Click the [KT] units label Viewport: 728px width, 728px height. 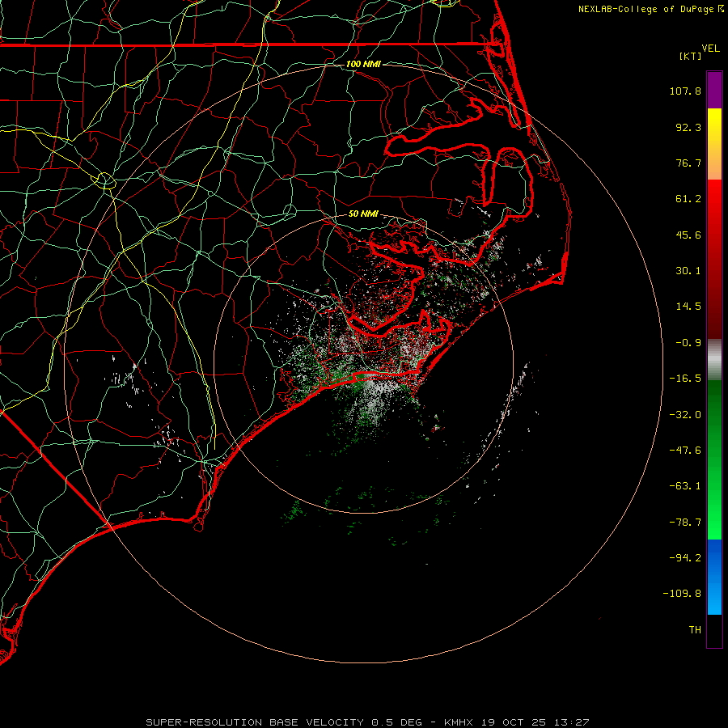(691, 56)
